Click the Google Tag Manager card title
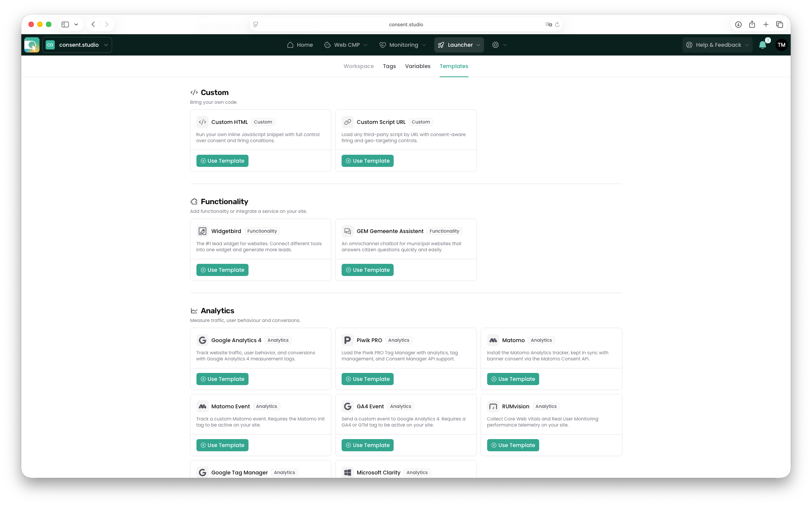The image size is (812, 506). (239, 473)
